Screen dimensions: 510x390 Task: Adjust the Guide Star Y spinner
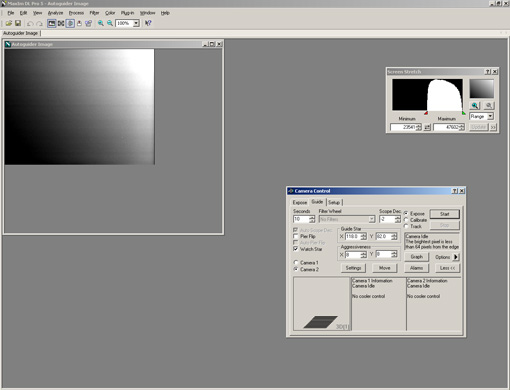[x=394, y=237]
